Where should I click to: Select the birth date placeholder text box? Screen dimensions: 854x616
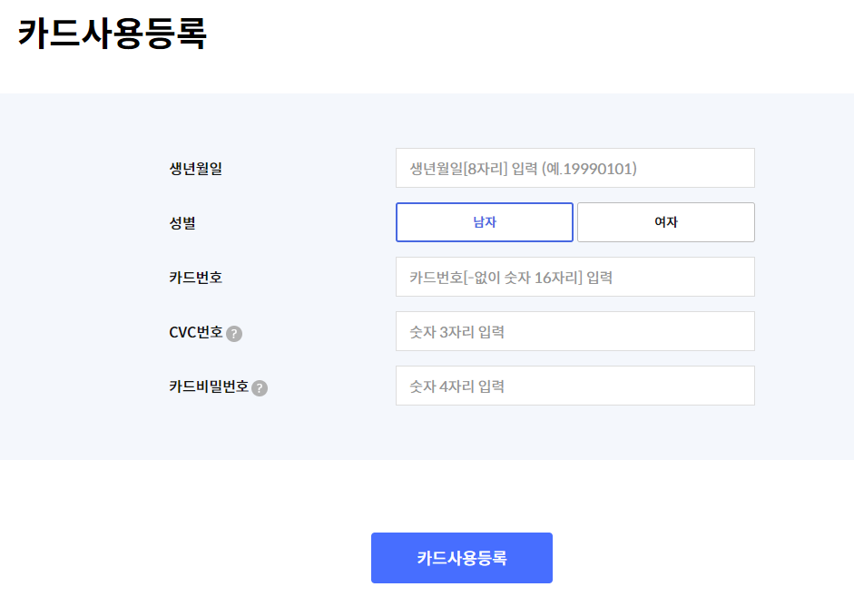tap(574, 167)
